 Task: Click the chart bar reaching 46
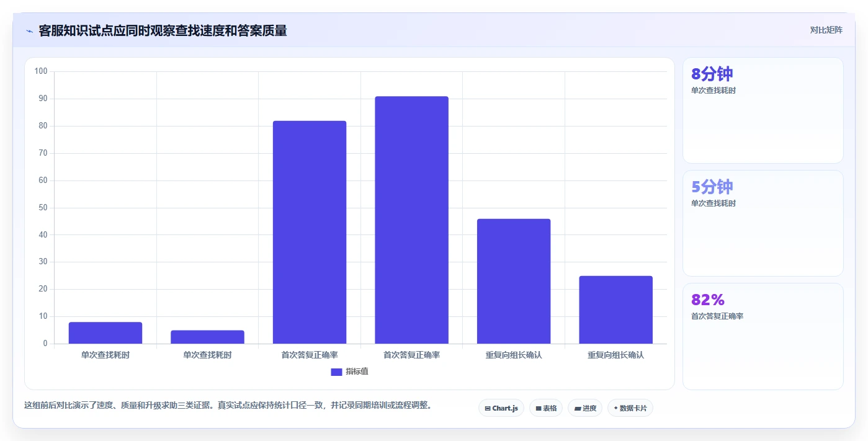pyautogui.click(x=514, y=281)
